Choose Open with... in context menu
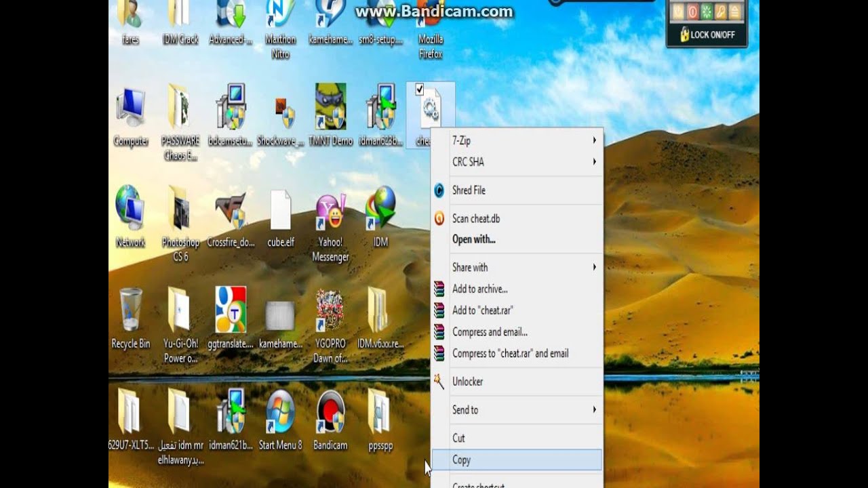The width and height of the screenshot is (868, 488). tap(517, 239)
